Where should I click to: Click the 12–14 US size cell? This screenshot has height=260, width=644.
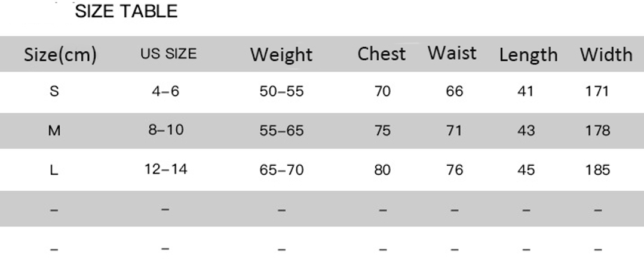[165, 169]
